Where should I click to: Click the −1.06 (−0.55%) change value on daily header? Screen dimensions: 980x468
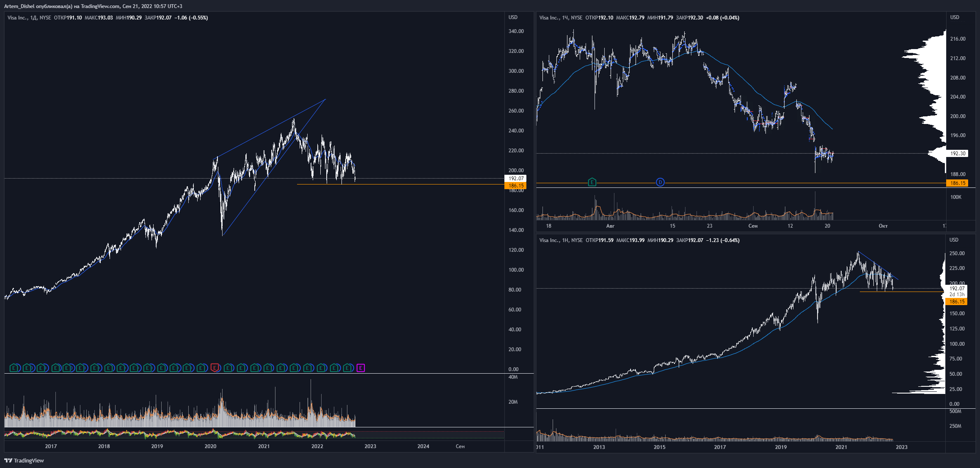click(x=191, y=18)
